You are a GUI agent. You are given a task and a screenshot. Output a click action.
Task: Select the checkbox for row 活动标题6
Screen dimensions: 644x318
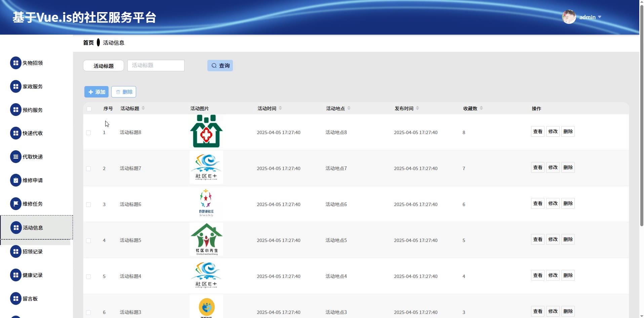(88, 205)
